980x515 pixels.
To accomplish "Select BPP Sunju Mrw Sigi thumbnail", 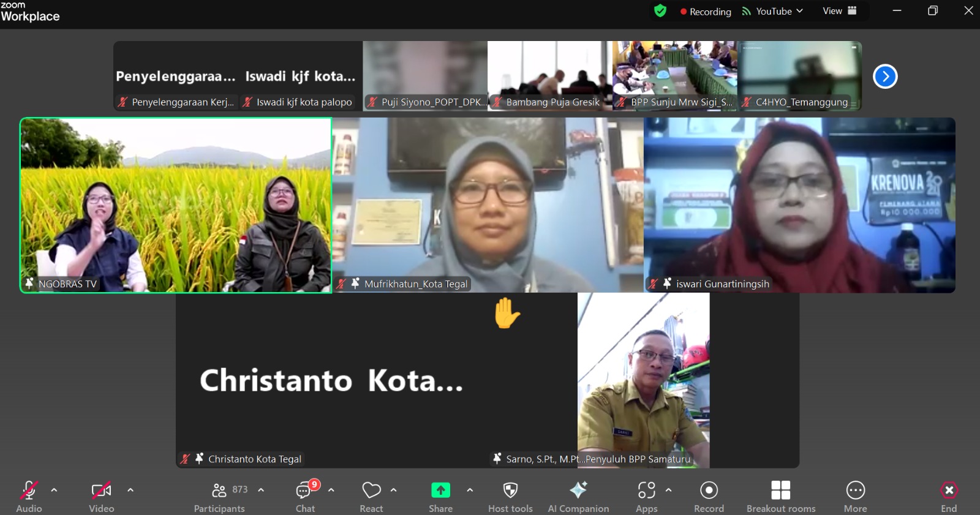I will click(x=675, y=76).
